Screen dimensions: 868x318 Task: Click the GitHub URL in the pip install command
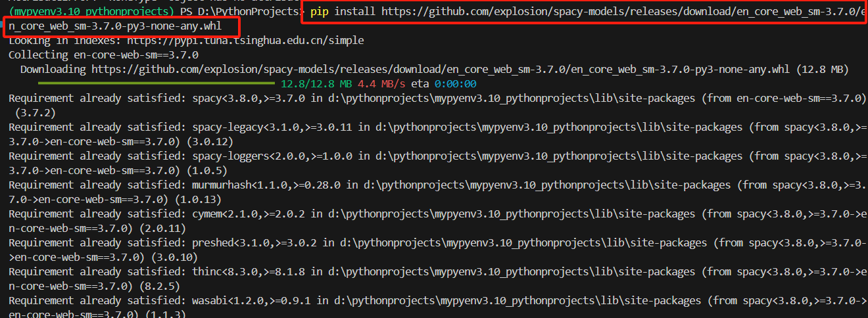click(x=624, y=12)
